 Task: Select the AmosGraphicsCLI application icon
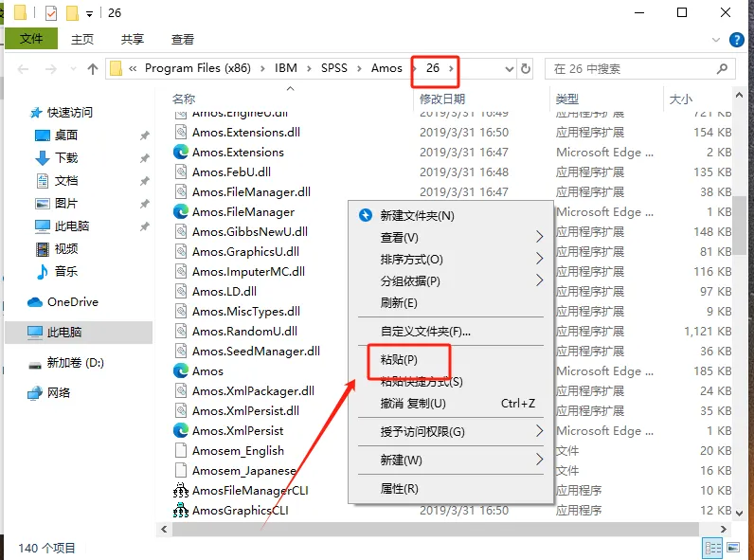point(181,510)
